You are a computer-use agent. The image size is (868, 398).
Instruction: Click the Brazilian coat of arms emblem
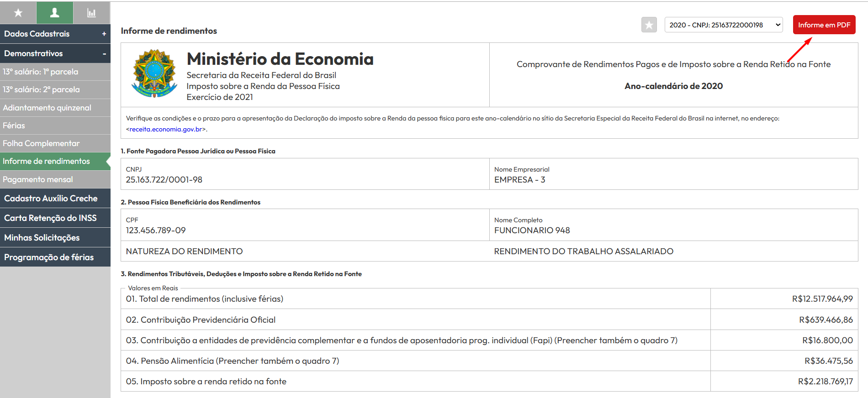pos(154,74)
